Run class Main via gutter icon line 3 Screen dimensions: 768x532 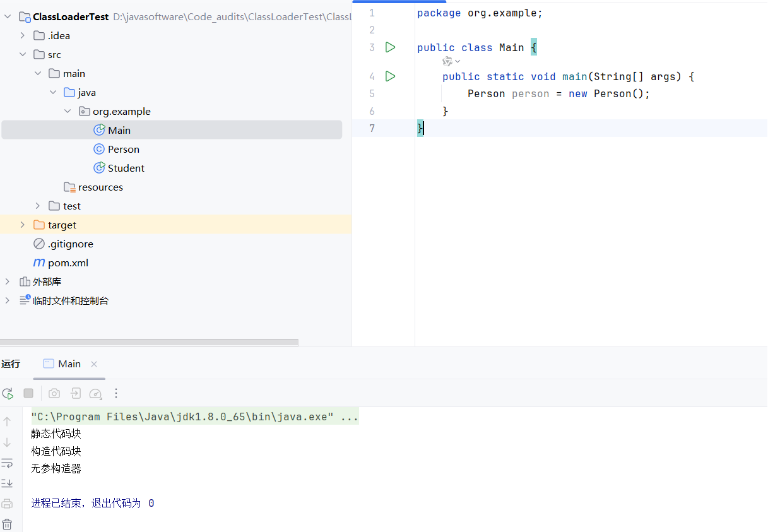pos(391,47)
